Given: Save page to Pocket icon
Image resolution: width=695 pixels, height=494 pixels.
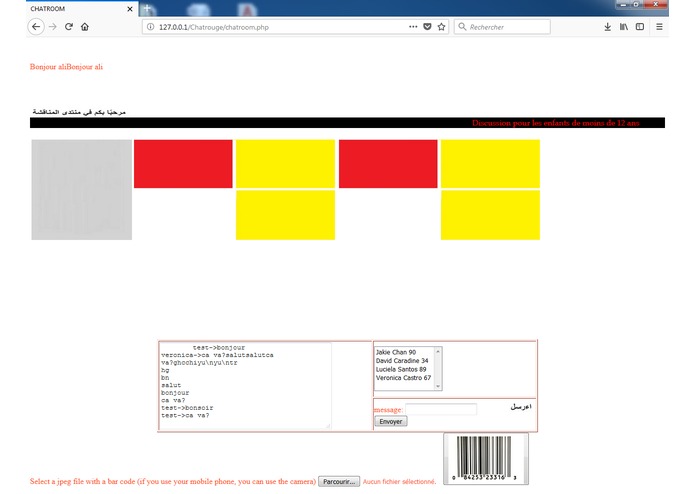Looking at the screenshot, I should tap(427, 27).
